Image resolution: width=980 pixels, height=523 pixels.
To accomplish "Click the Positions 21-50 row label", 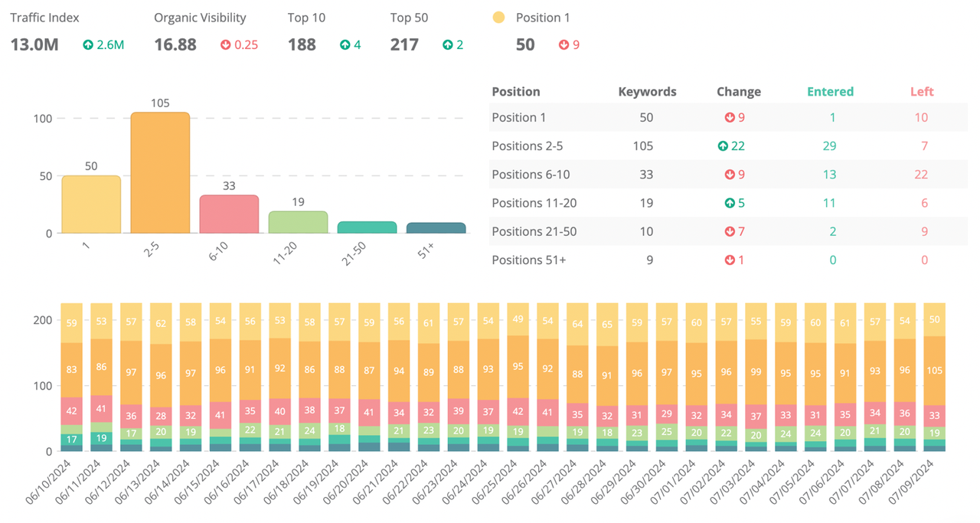I will (534, 232).
